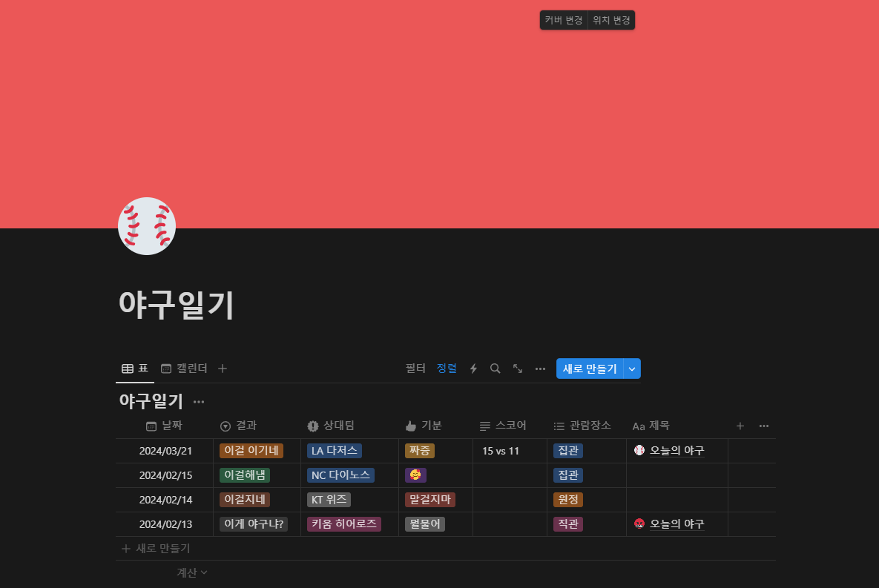879x588 pixels.
Task: Click the 뭘물어 mood tag
Action: pyautogui.click(x=424, y=524)
